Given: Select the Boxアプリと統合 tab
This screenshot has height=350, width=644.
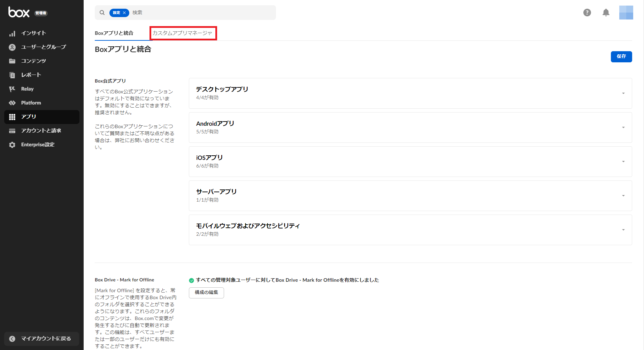Looking at the screenshot, I should tap(114, 33).
